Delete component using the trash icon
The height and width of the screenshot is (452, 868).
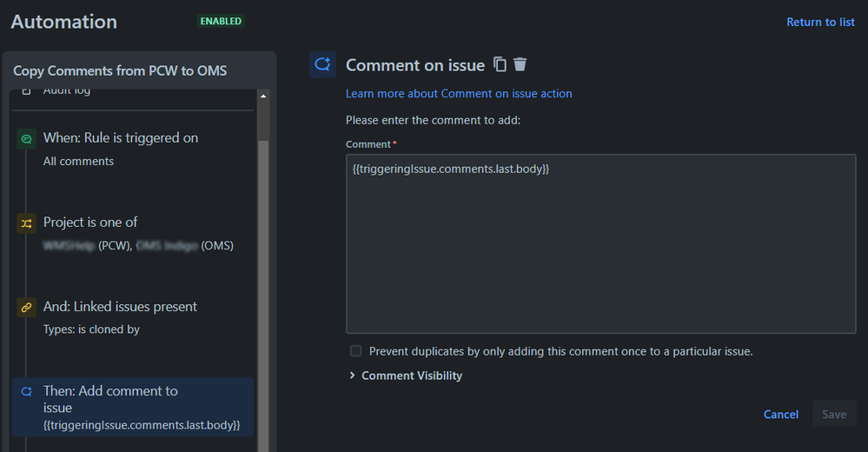coord(520,65)
